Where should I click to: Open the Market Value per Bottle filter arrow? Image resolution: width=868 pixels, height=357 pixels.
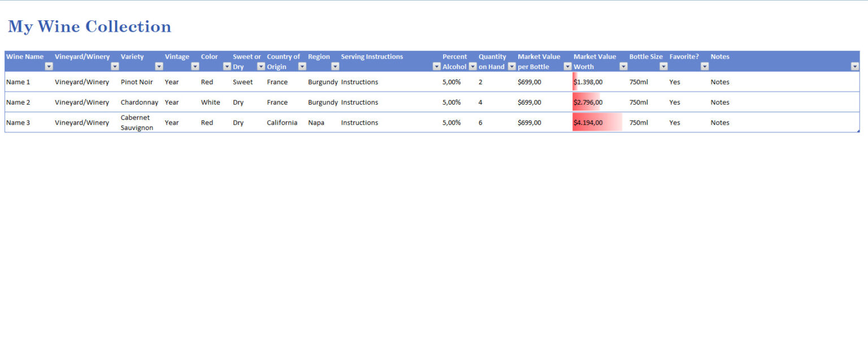coord(567,66)
